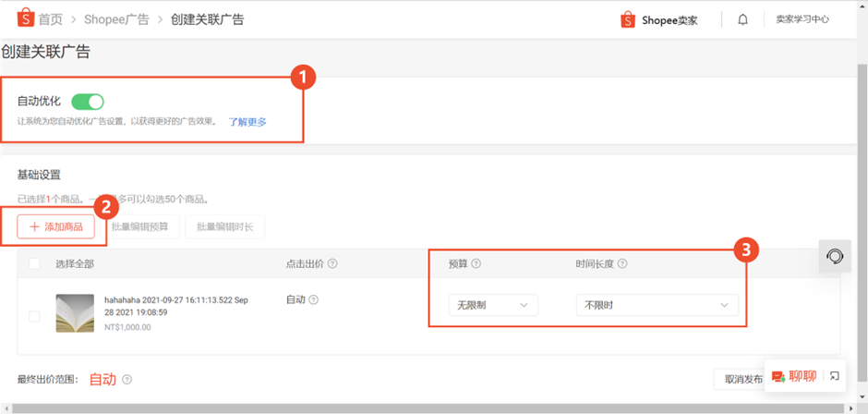Screen dimensions: 868x414
Task: Open the notification bell
Action: click(x=742, y=19)
